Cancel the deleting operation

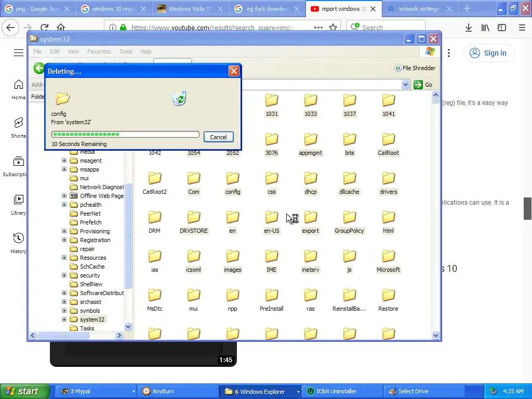tap(219, 137)
